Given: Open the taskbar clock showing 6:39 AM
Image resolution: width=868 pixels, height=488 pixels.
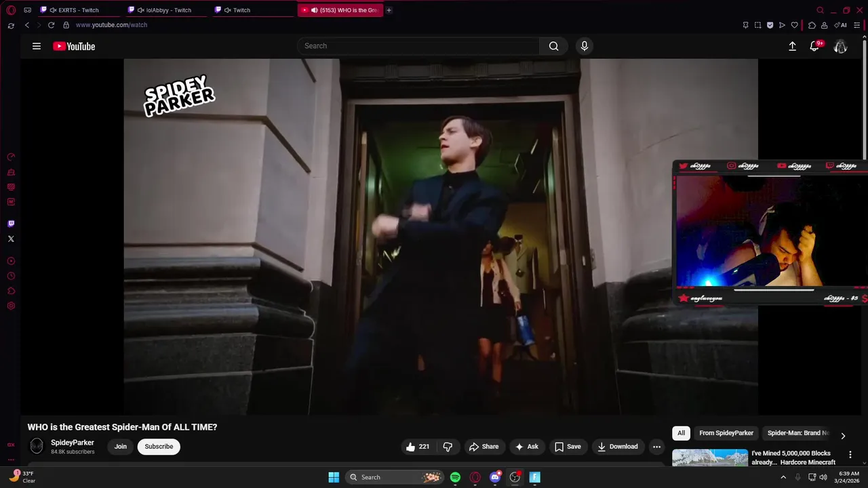Looking at the screenshot, I should [x=849, y=477].
